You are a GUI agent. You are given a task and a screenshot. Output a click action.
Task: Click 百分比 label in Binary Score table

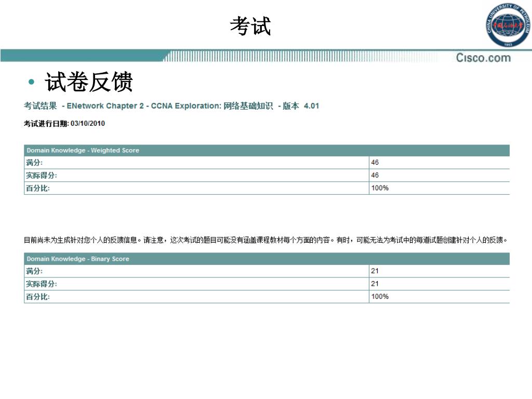click(37, 297)
